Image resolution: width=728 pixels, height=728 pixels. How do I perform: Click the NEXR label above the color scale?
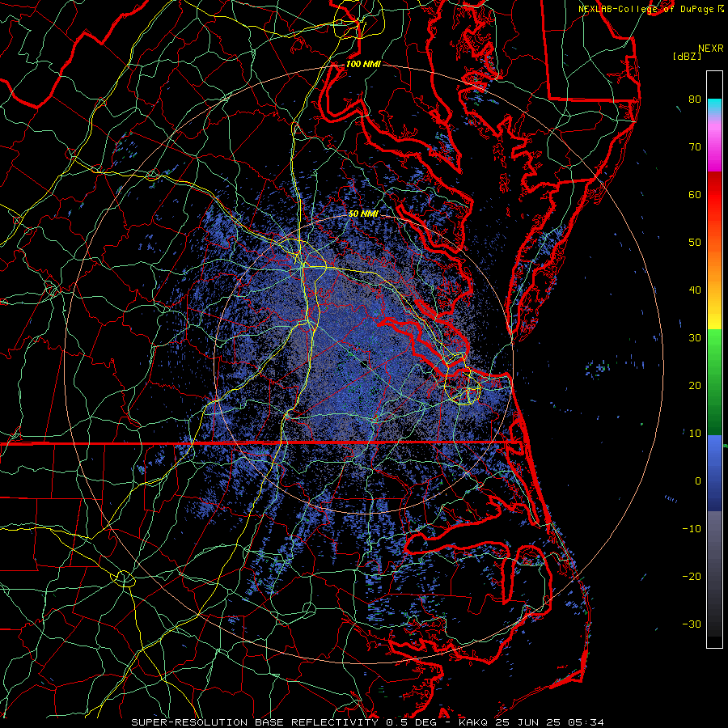[710, 49]
